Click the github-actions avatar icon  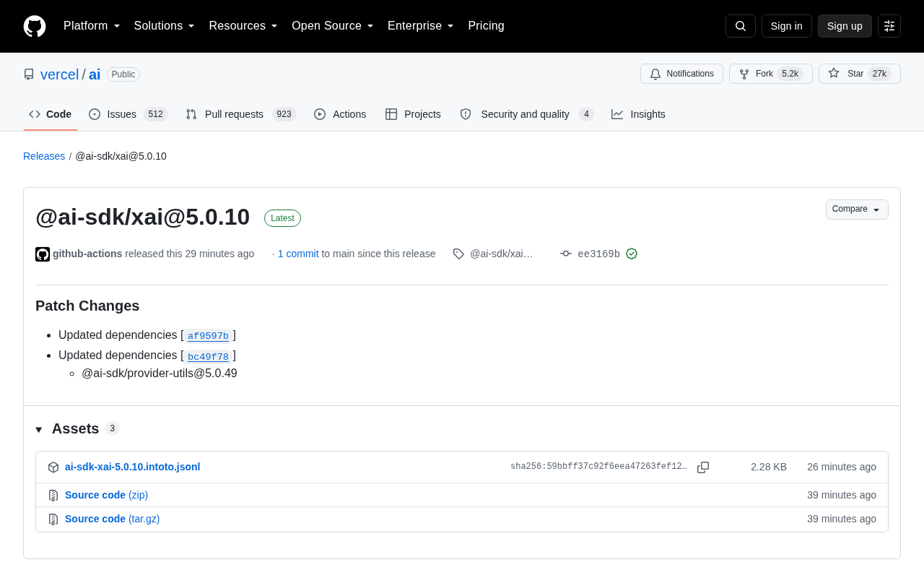[43, 254]
